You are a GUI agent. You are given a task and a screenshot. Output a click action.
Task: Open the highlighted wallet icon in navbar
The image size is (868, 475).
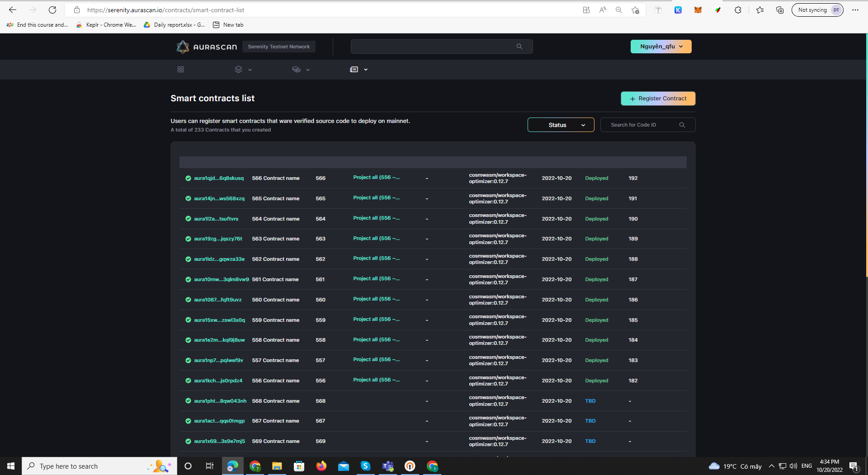tap(355, 69)
